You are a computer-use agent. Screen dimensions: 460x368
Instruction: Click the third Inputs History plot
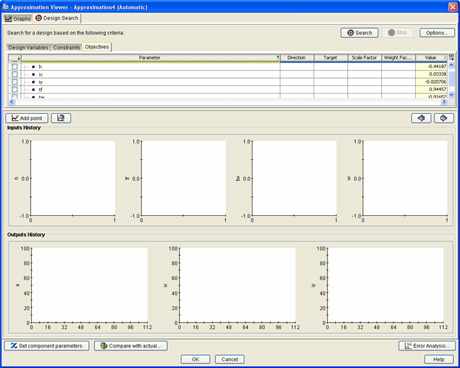tap(294, 178)
